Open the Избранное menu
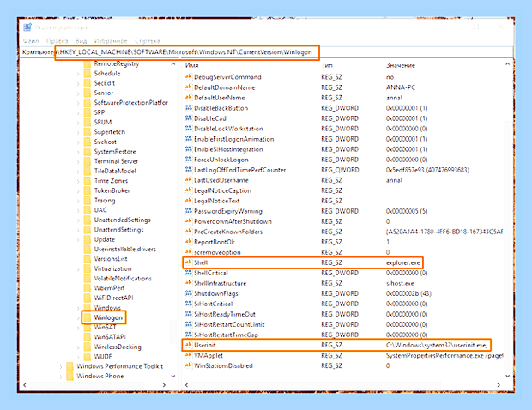The image size is (532, 410). 111,41
